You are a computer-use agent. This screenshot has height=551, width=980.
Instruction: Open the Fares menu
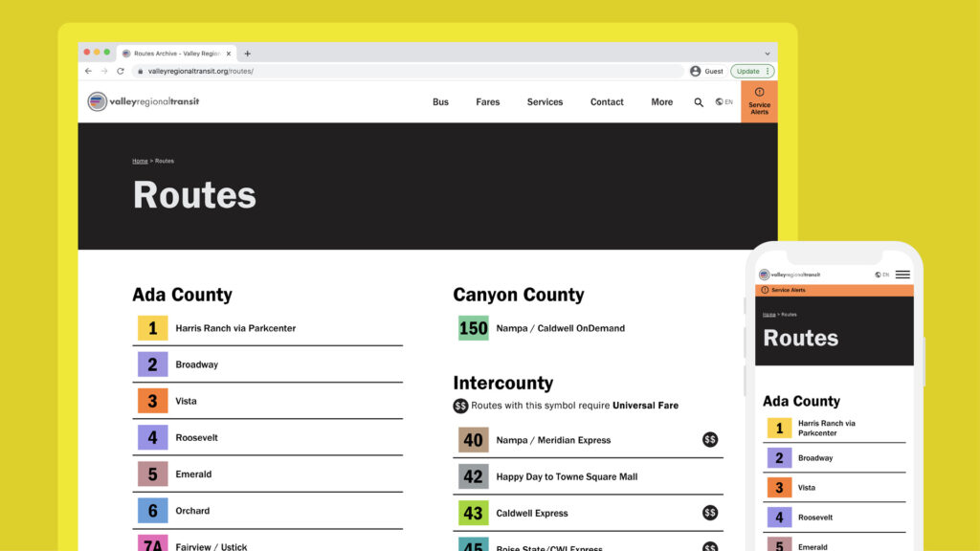pyautogui.click(x=487, y=101)
